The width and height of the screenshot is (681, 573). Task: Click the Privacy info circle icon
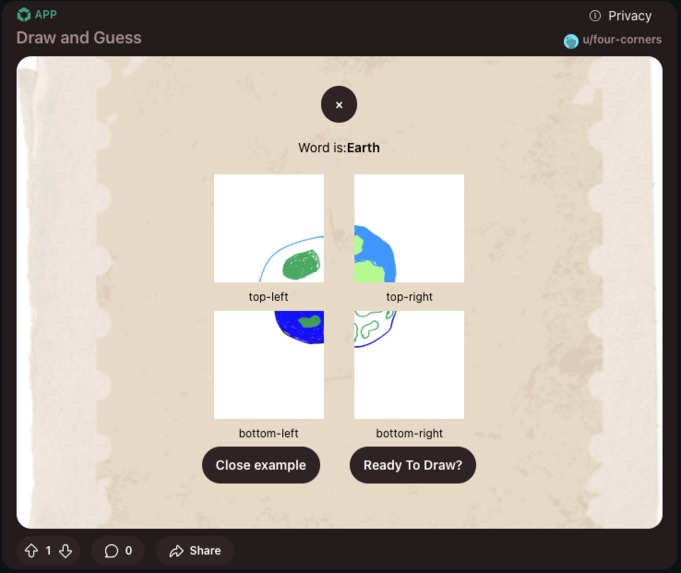(x=595, y=16)
